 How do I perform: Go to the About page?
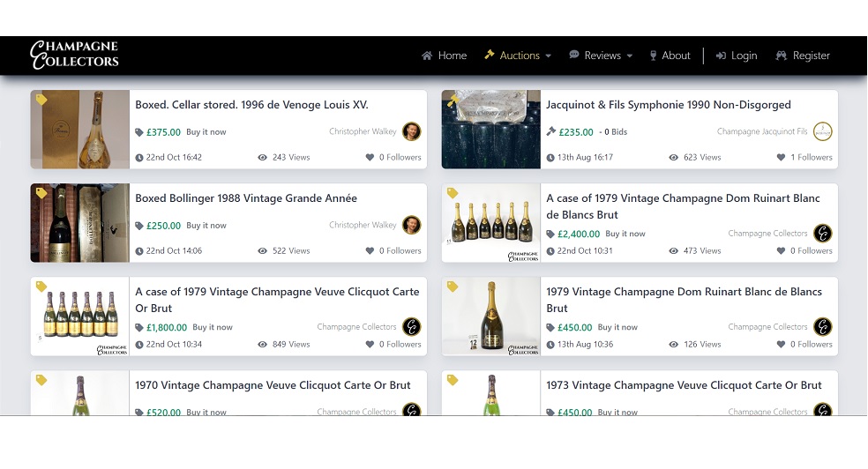(x=670, y=56)
